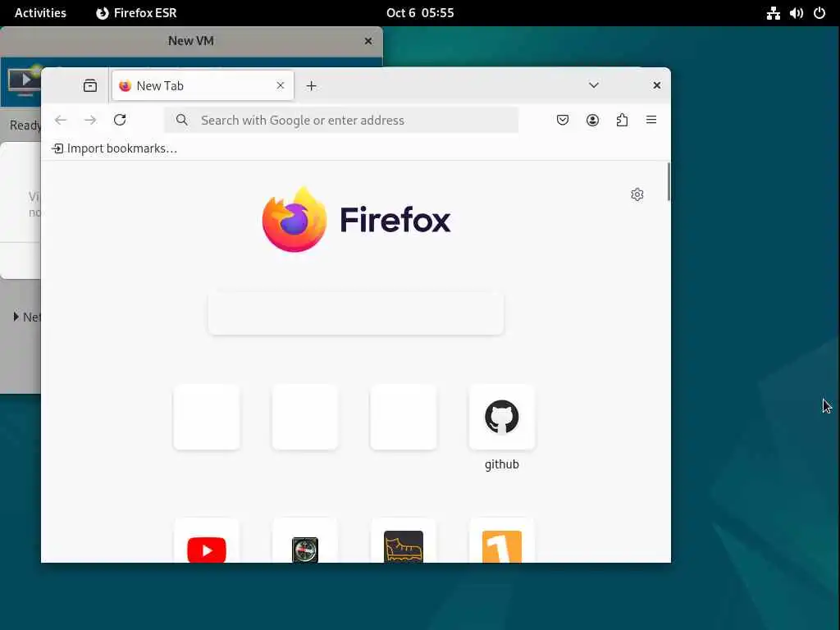
Task: Open the Firefox ESR app menu in top bar
Action: 136,13
